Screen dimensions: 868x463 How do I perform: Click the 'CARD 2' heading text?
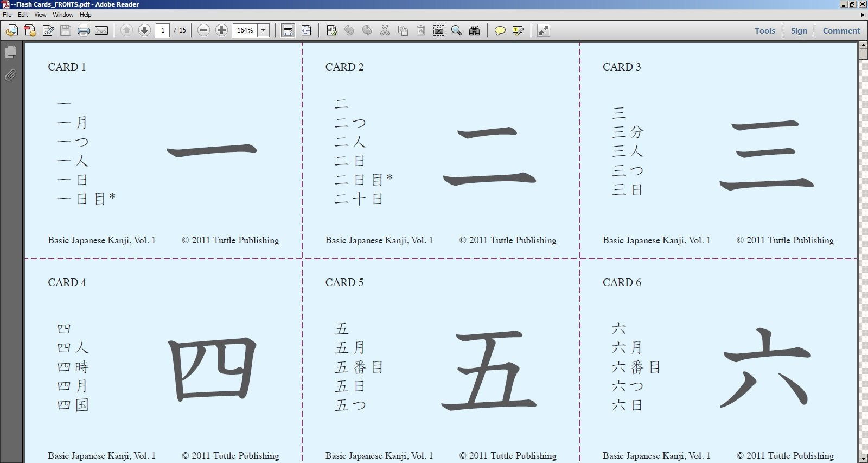click(344, 67)
